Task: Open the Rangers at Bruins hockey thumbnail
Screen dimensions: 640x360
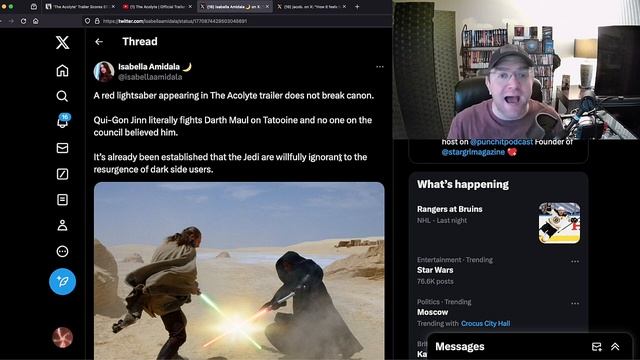Action: [x=559, y=223]
